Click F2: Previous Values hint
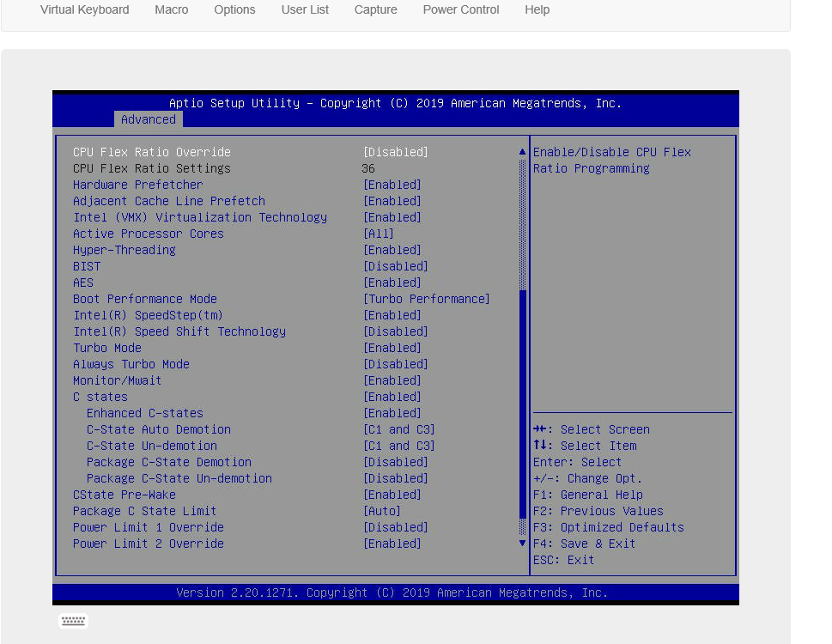This screenshot has width=832, height=644. point(598,511)
